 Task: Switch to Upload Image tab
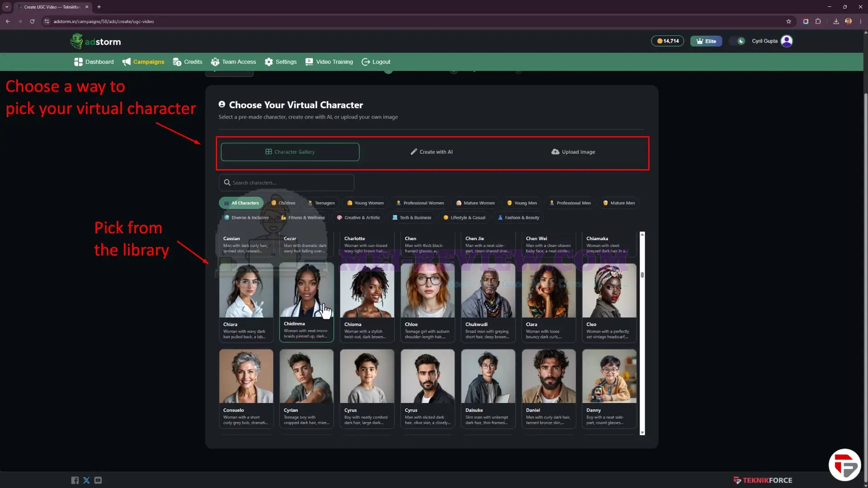573,152
